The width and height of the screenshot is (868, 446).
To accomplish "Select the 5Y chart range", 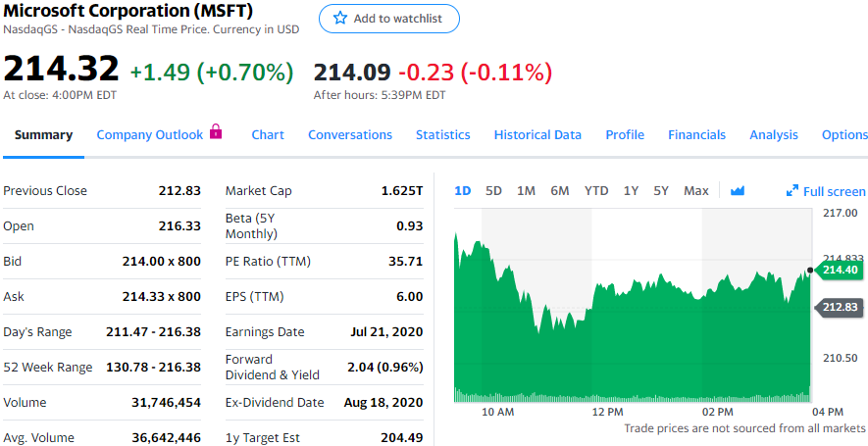I will click(x=661, y=191).
